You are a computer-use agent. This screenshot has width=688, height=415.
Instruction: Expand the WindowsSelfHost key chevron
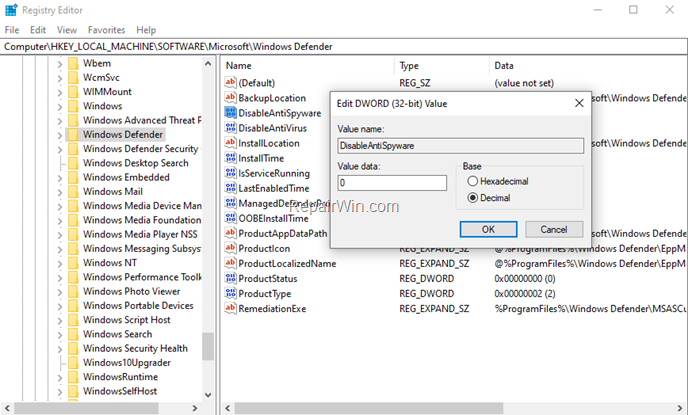click(60, 392)
